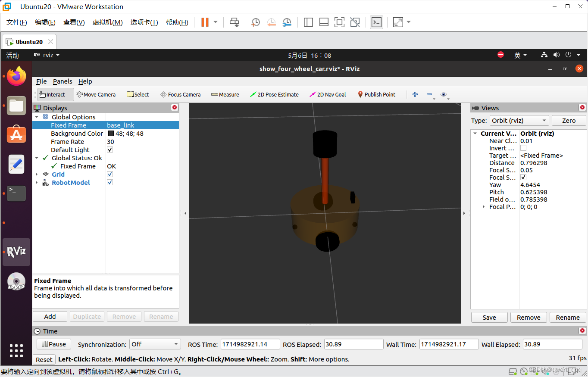The height and width of the screenshot is (377, 588).
Task: Expand the Grid display node
Action: pos(37,174)
